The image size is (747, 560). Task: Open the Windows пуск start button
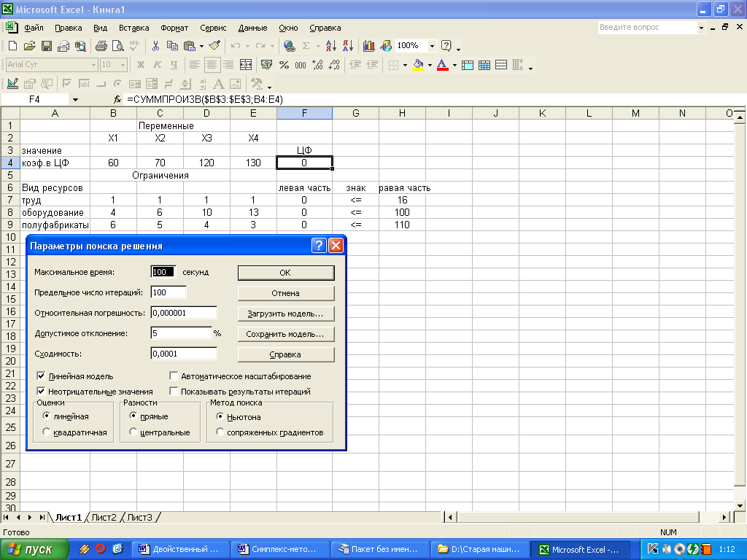34,549
